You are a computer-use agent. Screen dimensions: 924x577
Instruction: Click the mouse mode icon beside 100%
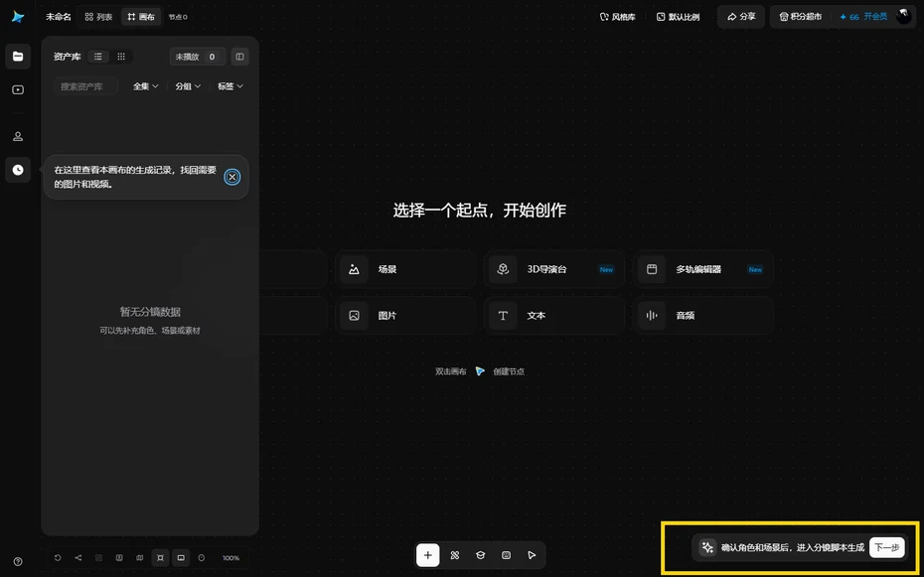tap(202, 557)
